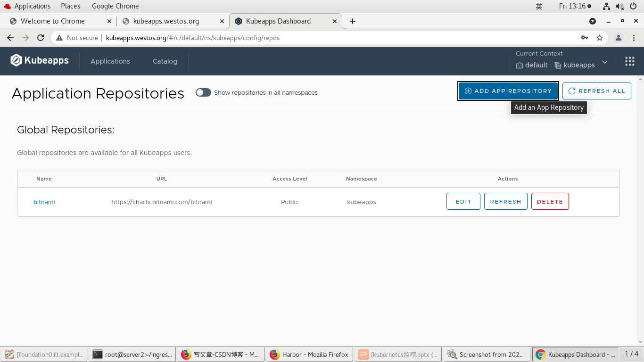Click the Chrome back arrow
This screenshot has width=644, height=362.
tap(10, 38)
